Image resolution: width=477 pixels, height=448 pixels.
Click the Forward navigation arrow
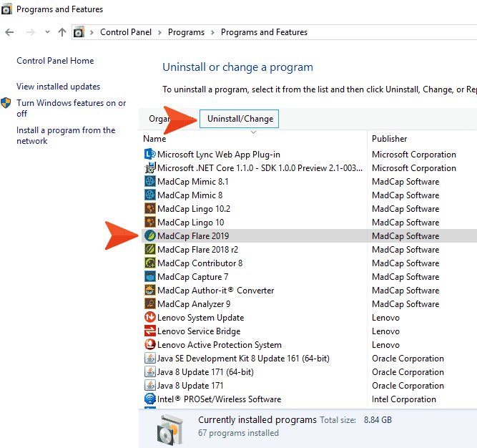tap(31, 32)
